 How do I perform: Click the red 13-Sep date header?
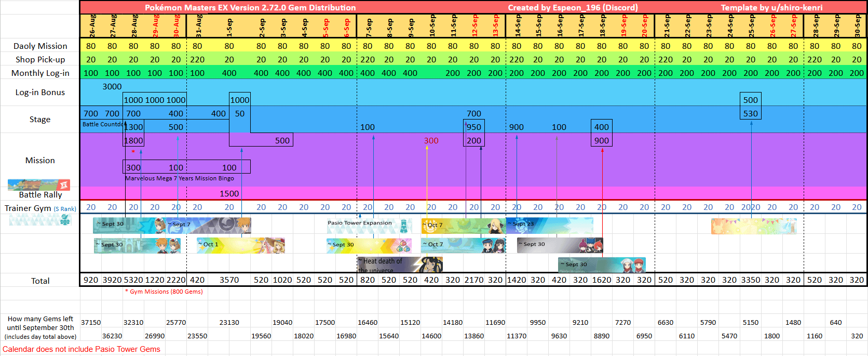tap(495, 26)
